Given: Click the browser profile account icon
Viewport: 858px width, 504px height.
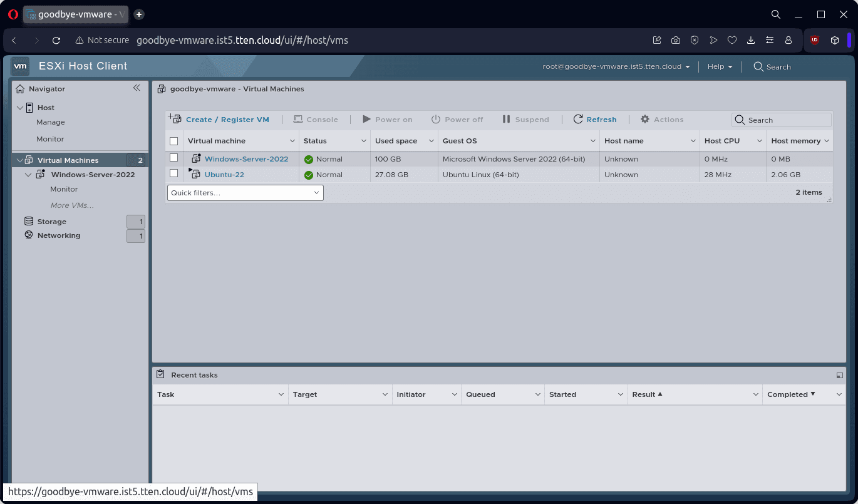Looking at the screenshot, I should 788,40.
